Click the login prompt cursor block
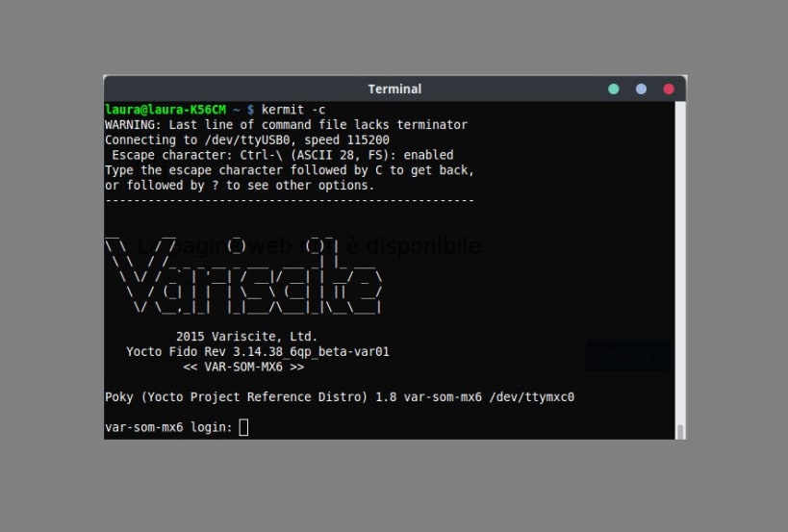The height and width of the screenshot is (532, 788). [243, 427]
